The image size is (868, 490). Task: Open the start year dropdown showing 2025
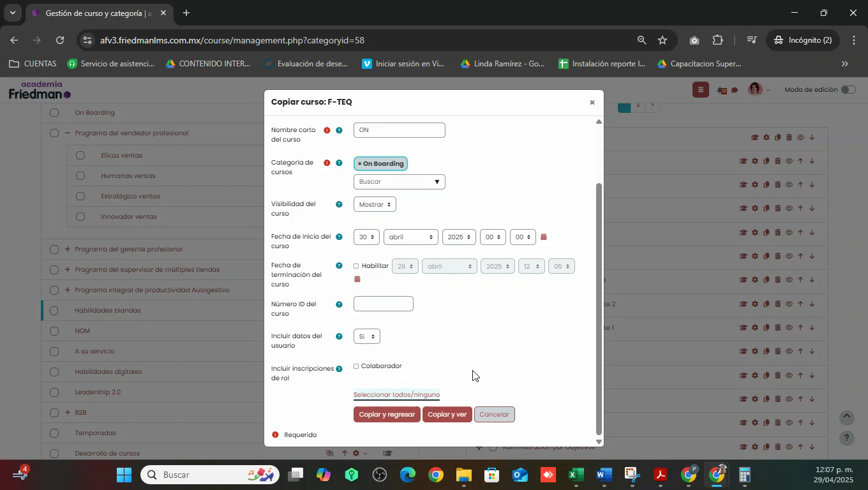tap(459, 237)
